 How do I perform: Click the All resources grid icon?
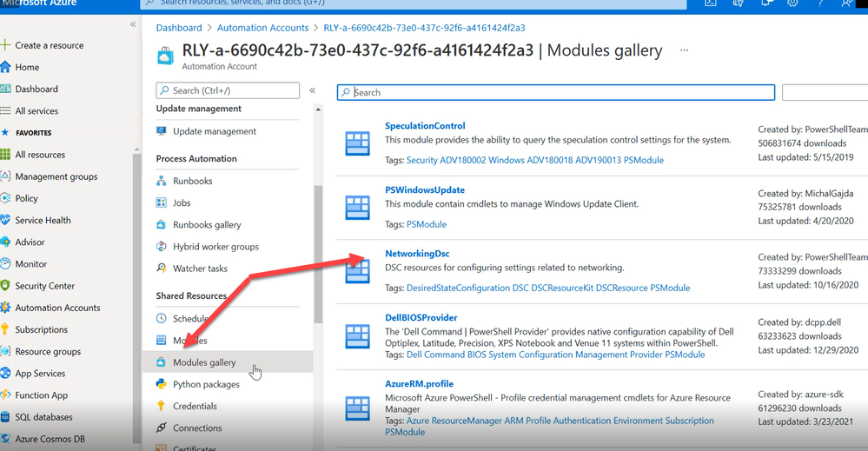click(x=5, y=155)
